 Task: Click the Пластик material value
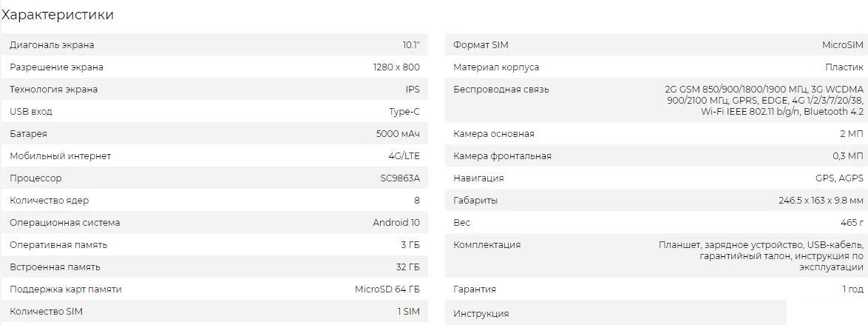pos(844,67)
